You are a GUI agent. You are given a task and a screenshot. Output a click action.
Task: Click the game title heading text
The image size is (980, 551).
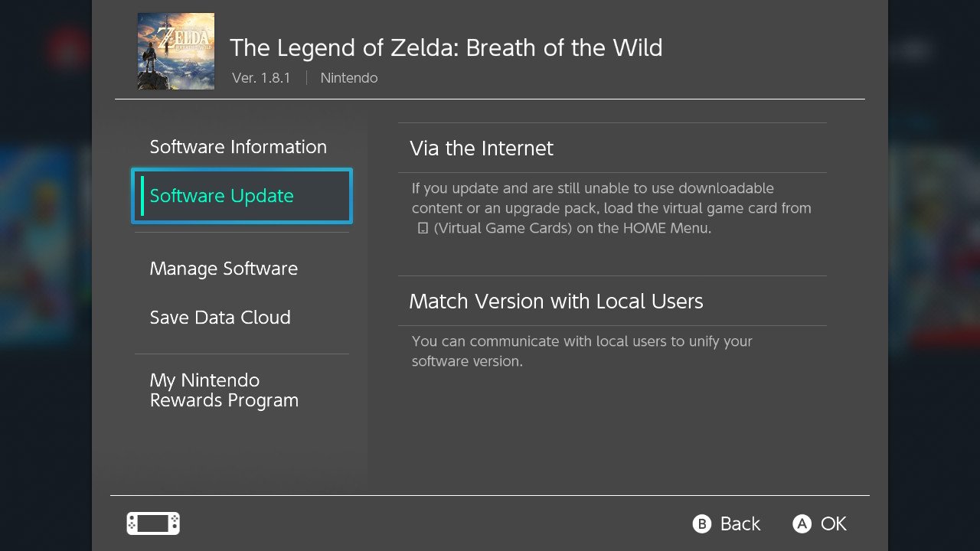tap(446, 47)
